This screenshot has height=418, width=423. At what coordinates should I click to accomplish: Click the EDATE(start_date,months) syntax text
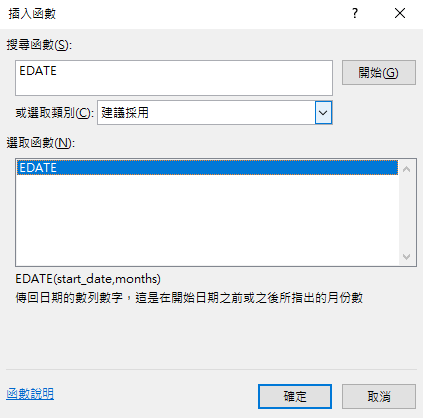tap(88, 279)
